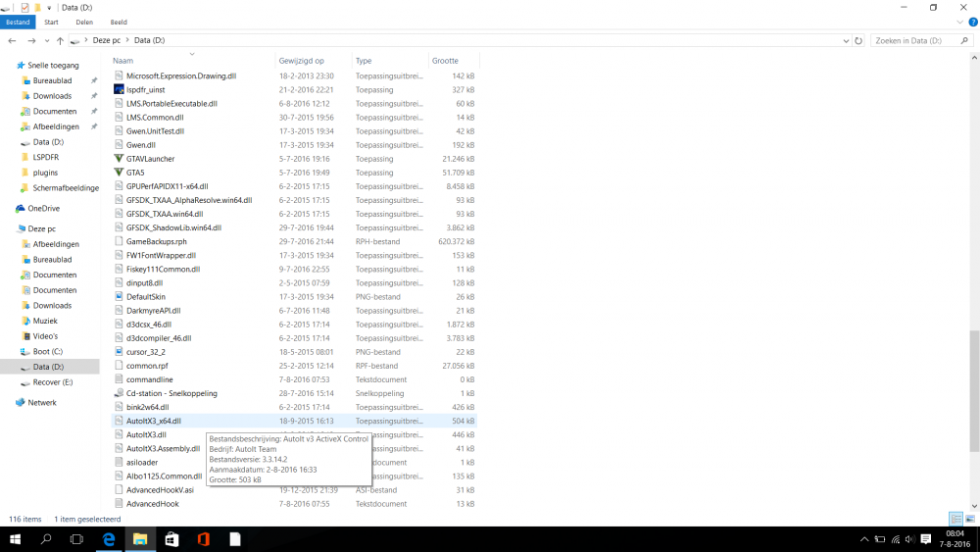The image size is (980, 552).
Task: Select the GTAVLauncher application icon
Action: click(119, 159)
